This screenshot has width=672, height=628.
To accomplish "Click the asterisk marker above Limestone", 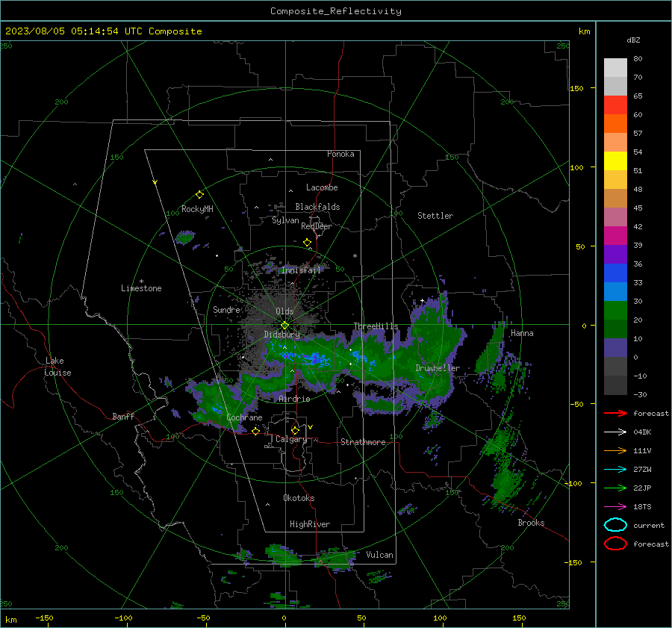I will pos(141,282).
